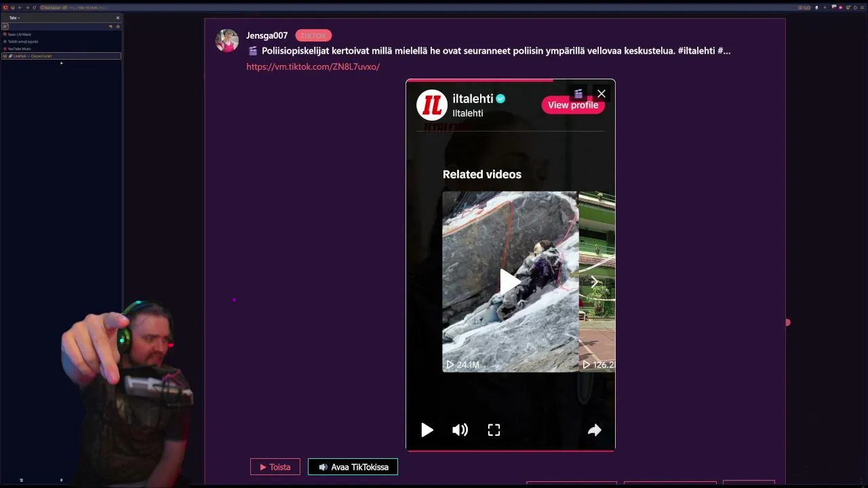Expand the Tabs sidebar dropdown
The width and height of the screenshot is (868, 488).
(14, 18)
